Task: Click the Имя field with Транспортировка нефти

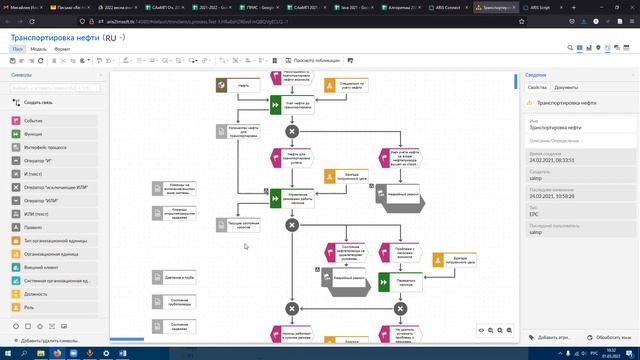Action: [580, 125]
